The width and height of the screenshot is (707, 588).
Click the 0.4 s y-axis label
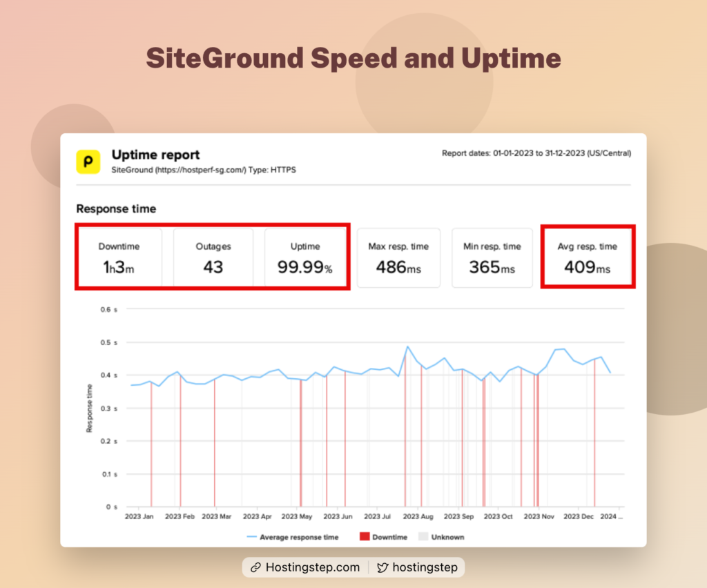108,375
